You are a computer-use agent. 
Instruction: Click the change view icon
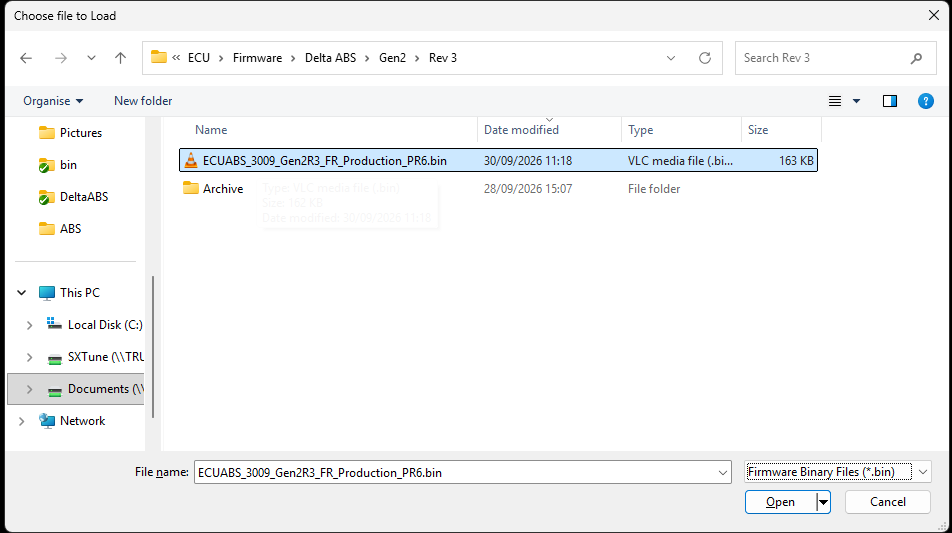coord(835,101)
